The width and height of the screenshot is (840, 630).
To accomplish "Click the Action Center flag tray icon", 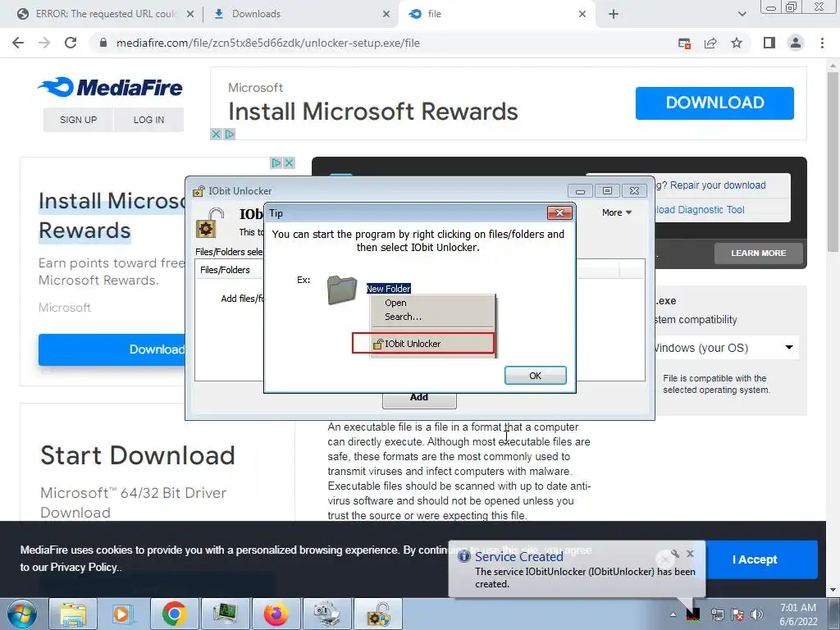I will pos(737,614).
